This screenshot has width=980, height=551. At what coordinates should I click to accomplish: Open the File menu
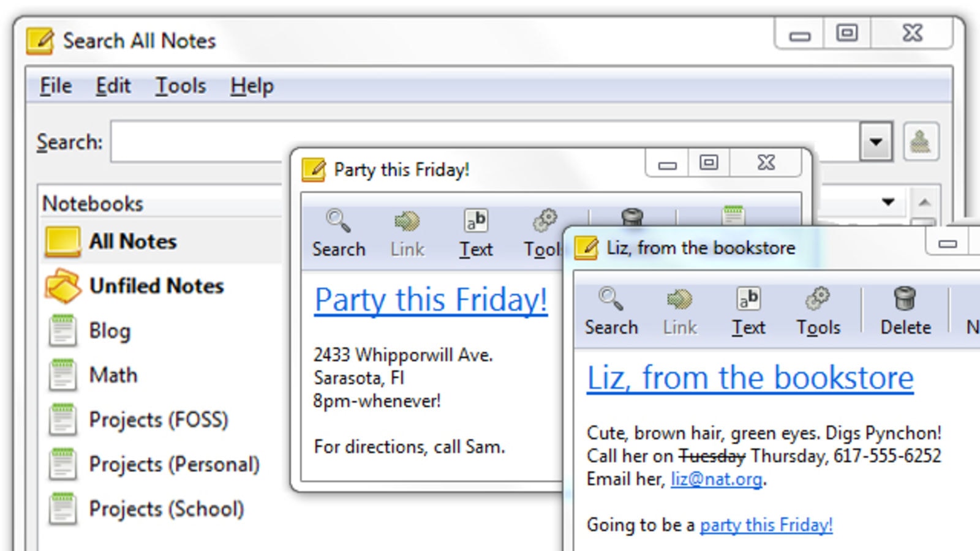tap(56, 86)
